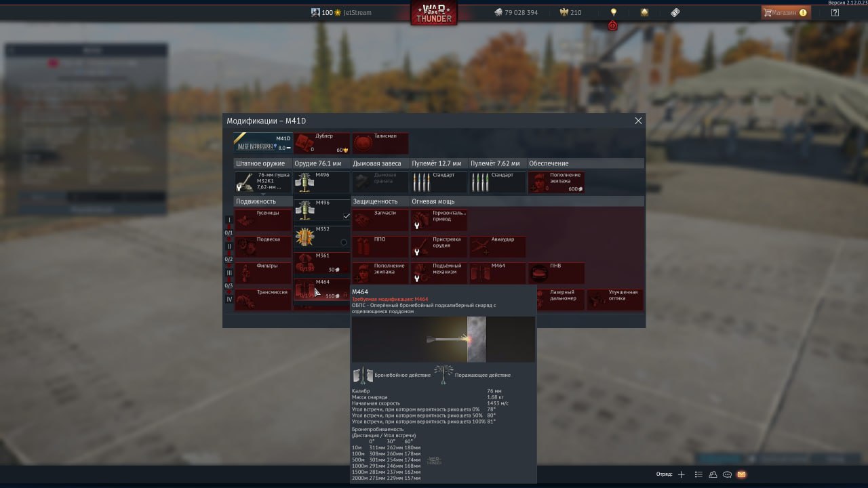868x488 pixels.
Task: Click the Golden Eagles balance 210
Action: (570, 12)
